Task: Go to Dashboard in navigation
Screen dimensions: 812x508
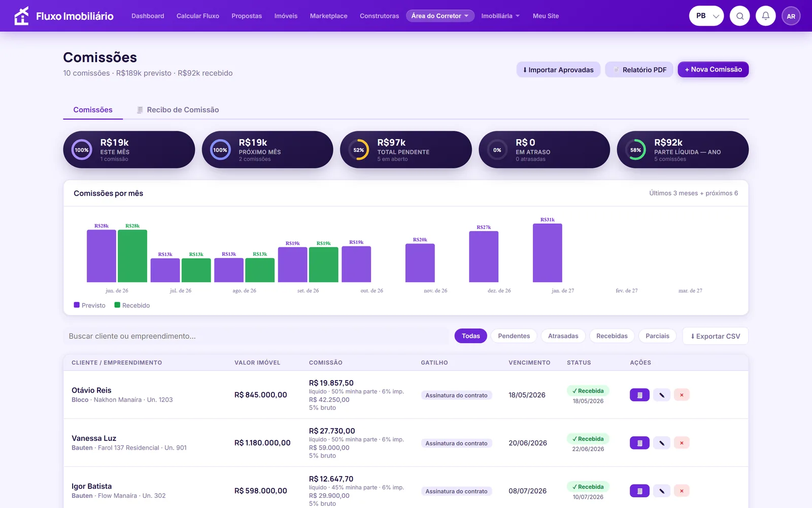Action: coord(148,16)
